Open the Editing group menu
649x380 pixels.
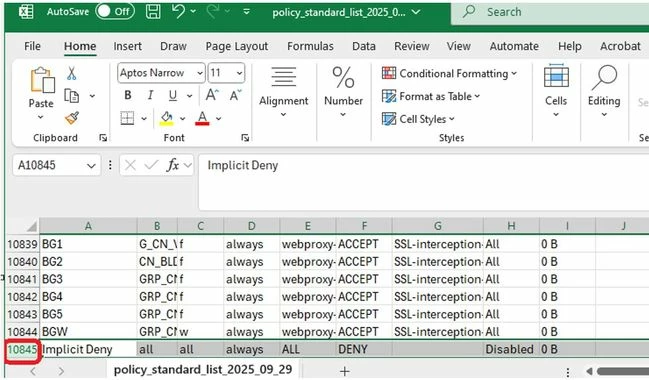604,92
